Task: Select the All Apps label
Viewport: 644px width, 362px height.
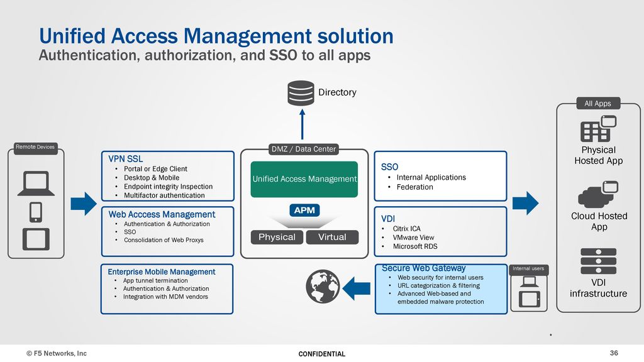Action: coord(597,104)
